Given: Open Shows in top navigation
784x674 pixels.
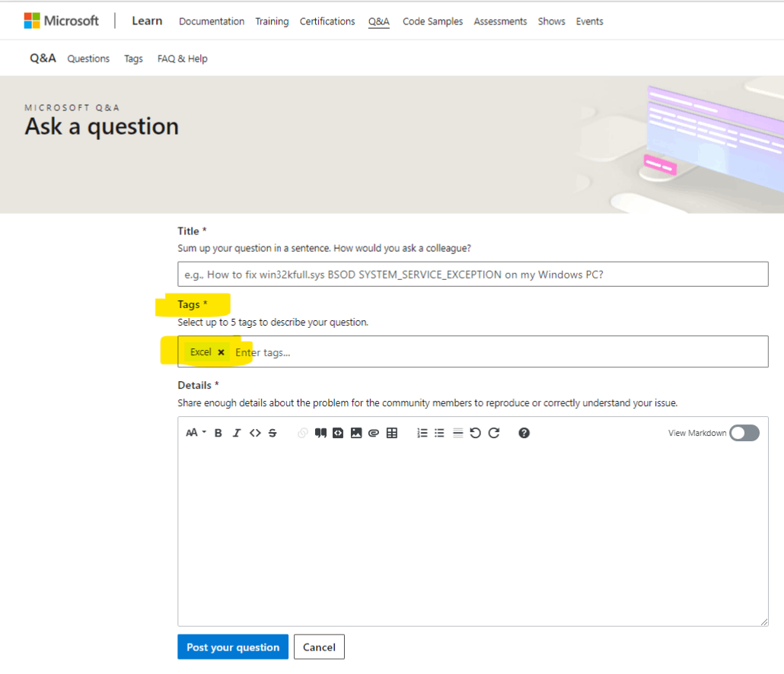Looking at the screenshot, I should click(x=552, y=21).
